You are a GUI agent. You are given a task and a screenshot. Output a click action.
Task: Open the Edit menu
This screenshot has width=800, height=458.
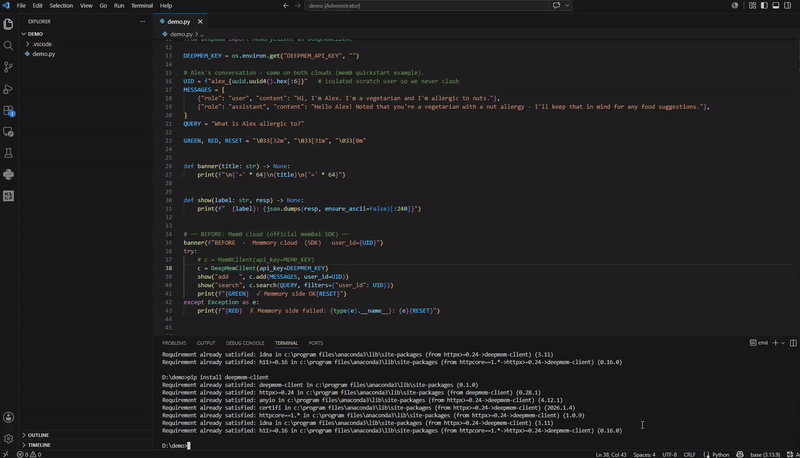(x=37, y=6)
